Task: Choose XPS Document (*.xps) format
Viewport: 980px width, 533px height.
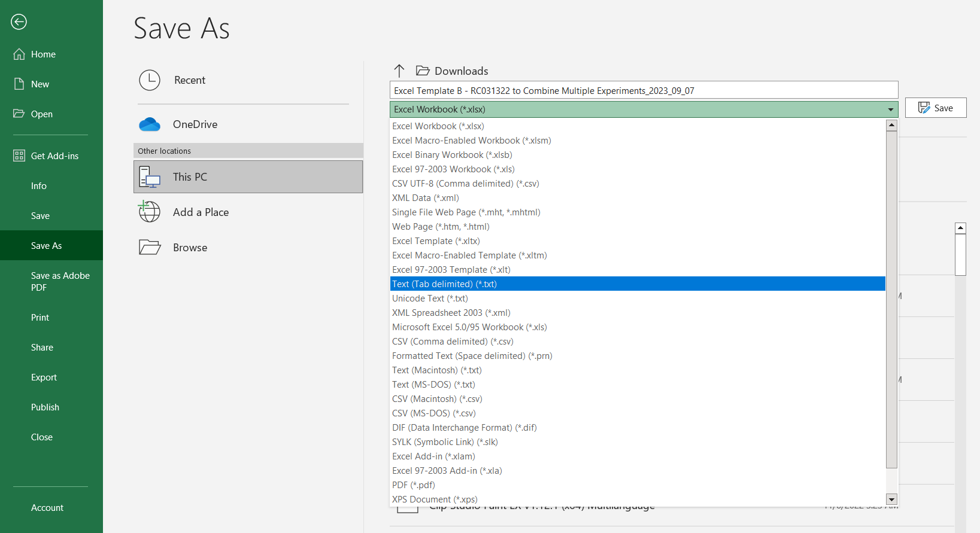Action: tap(638, 500)
